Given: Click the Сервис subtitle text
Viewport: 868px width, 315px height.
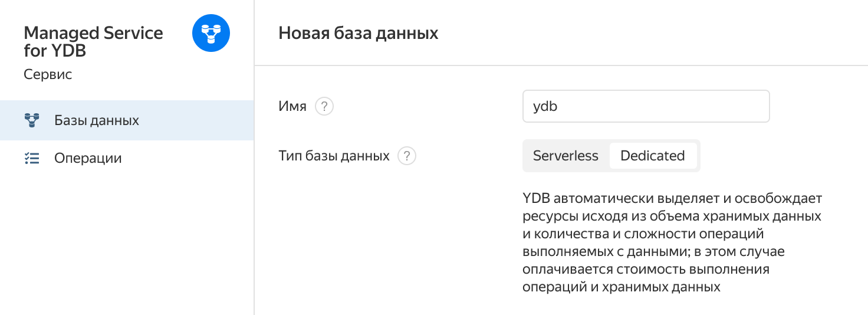Looking at the screenshot, I should pyautogui.click(x=48, y=75).
